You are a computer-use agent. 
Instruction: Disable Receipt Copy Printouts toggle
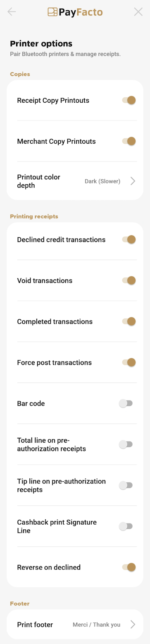(129, 100)
